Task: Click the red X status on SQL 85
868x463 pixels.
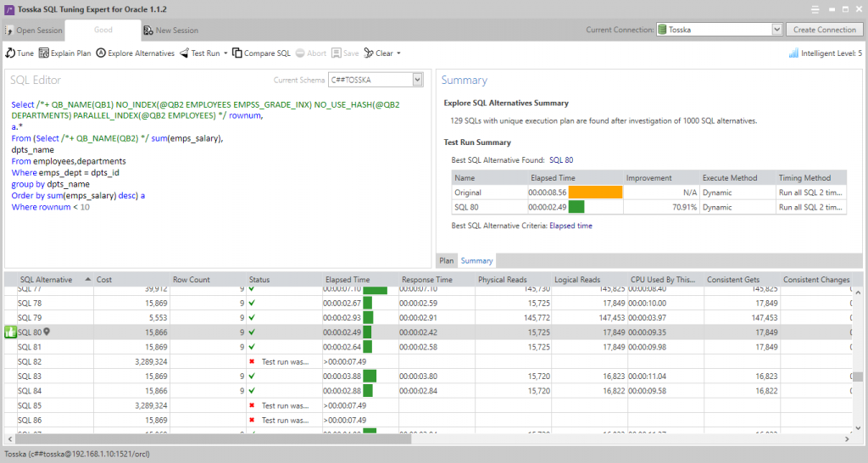Action: click(252, 405)
